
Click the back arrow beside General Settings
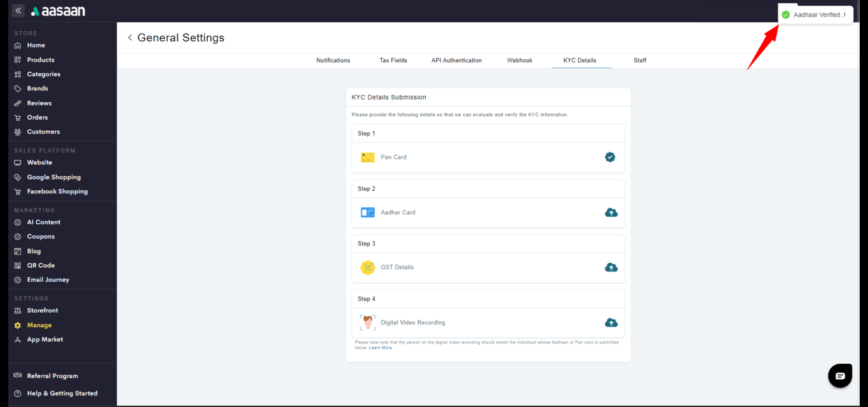[x=130, y=38]
